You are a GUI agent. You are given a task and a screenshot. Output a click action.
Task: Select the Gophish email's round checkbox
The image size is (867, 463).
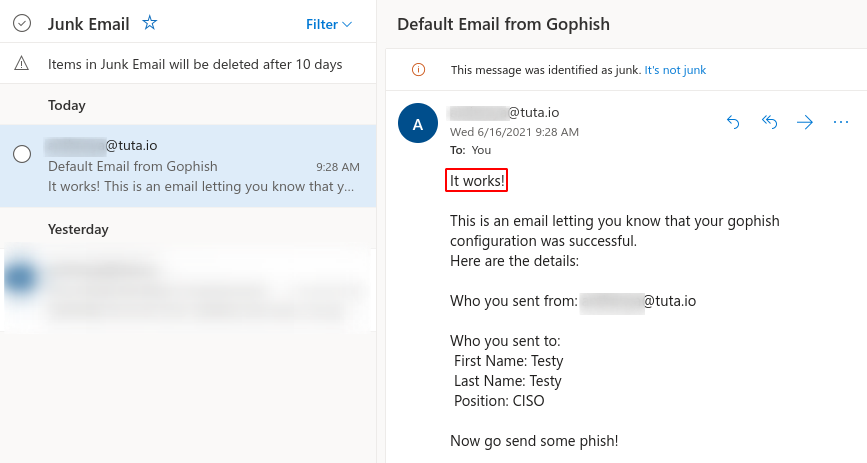coord(22,154)
